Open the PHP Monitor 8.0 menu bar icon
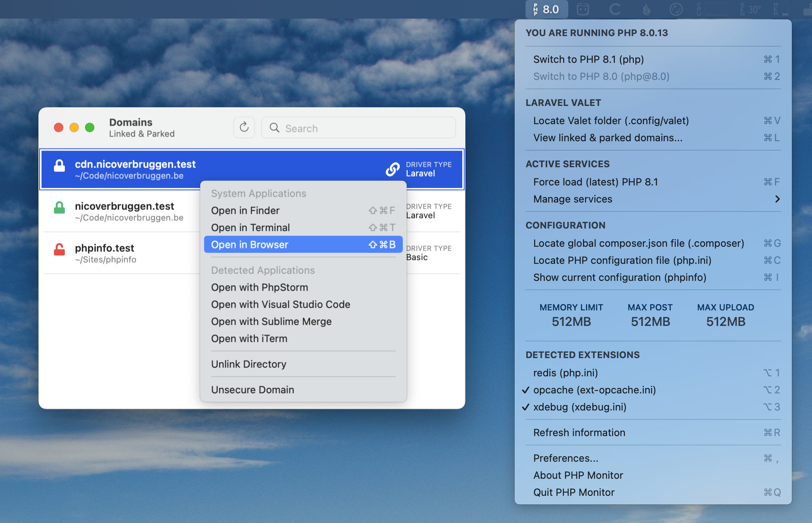Viewport: 812px width, 523px height. pos(547,9)
